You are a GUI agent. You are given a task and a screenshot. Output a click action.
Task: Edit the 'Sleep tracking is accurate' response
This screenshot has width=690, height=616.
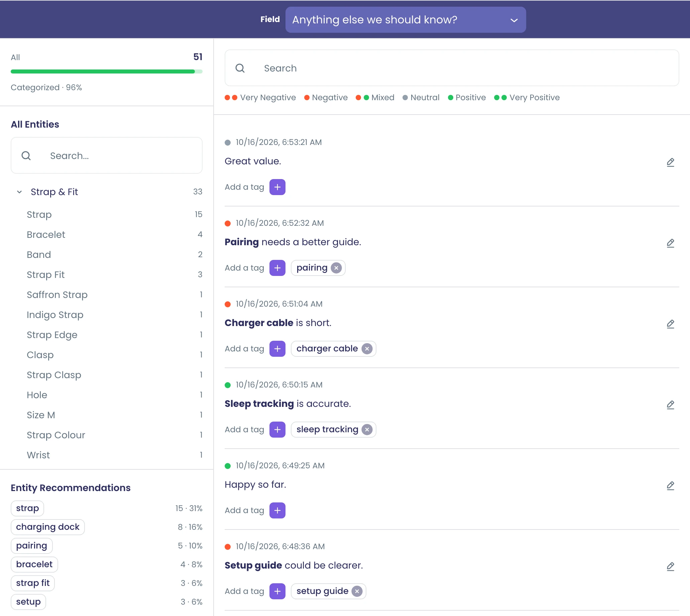click(x=670, y=405)
